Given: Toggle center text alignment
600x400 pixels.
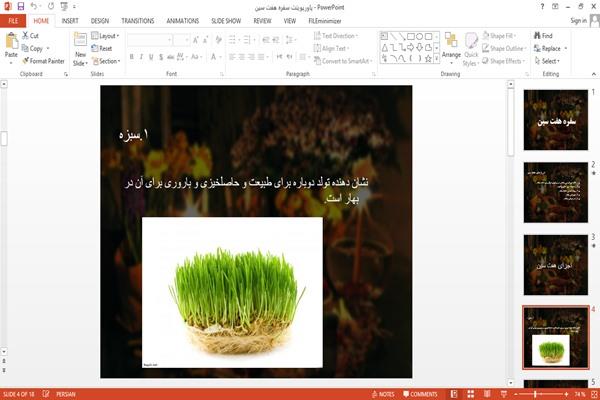Looking at the screenshot, I should (x=241, y=57).
